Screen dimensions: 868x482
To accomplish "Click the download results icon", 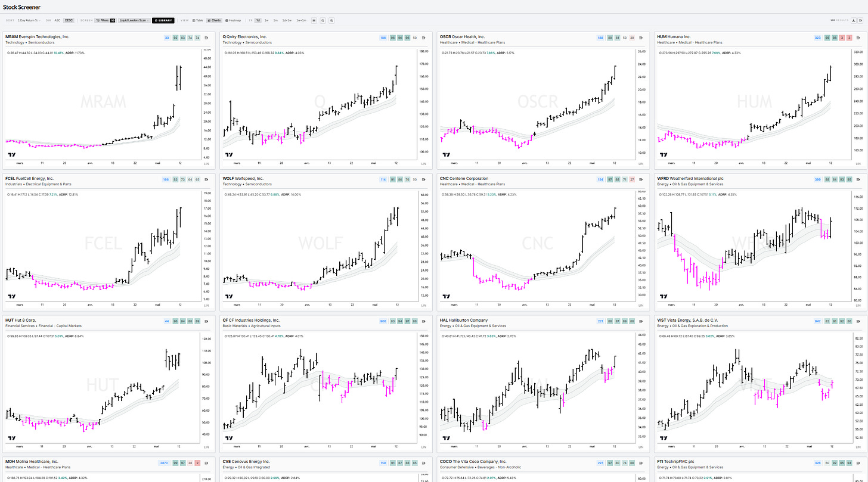I will [854, 20].
